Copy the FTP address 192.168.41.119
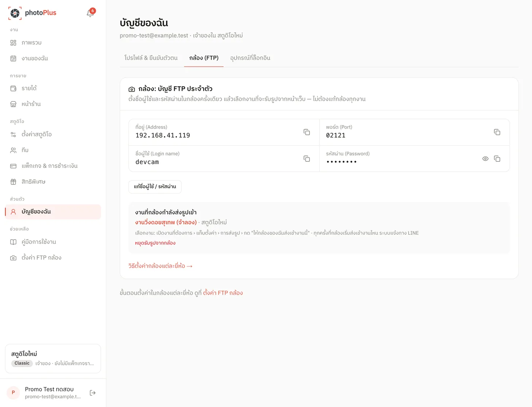 [x=307, y=132]
